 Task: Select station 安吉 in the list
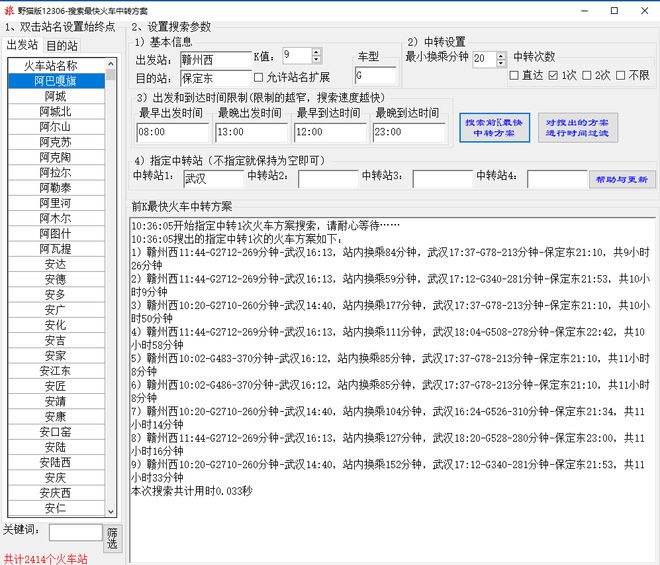[x=56, y=340]
